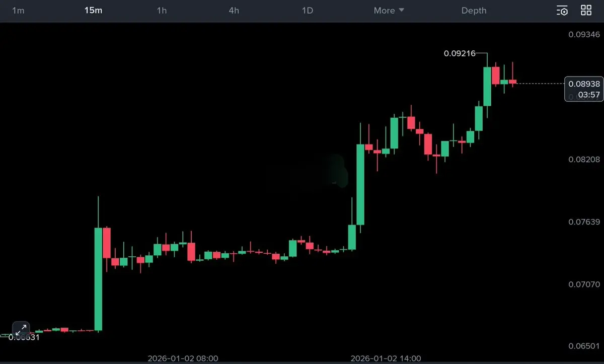This screenshot has width=604, height=364.
Task: Select the 15m timeframe tab
Action: pyautogui.click(x=93, y=11)
